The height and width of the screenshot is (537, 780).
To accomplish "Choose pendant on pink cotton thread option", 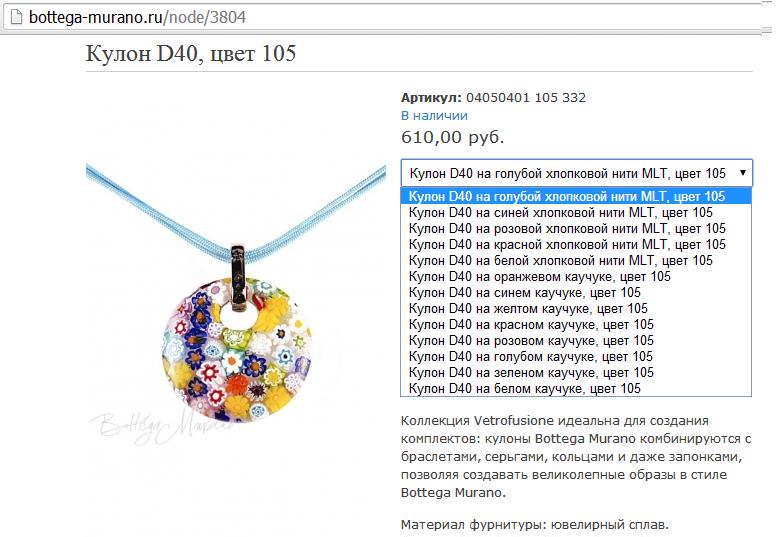I will 576,228.
